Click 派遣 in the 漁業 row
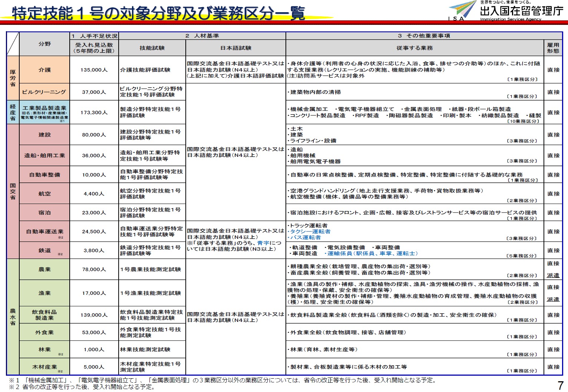Screen dimensions: 568x392 tap(553, 299)
